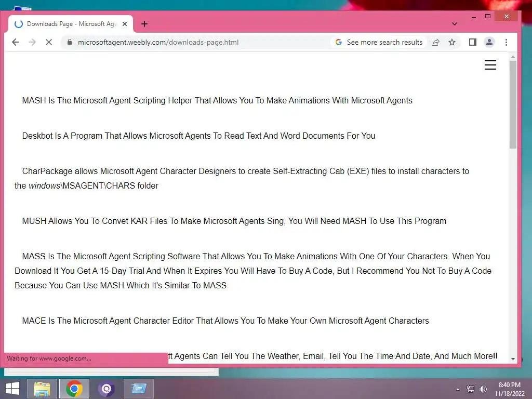
Task: Click the Deskbot Is A Program text
Action: pos(198,136)
